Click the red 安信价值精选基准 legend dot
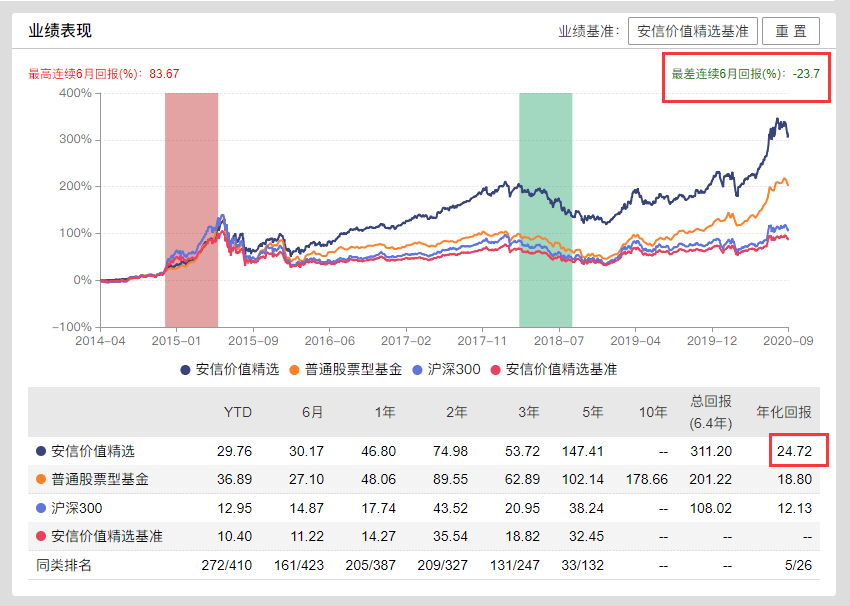The height and width of the screenshot is (606, 850). (x=495, y=370)
